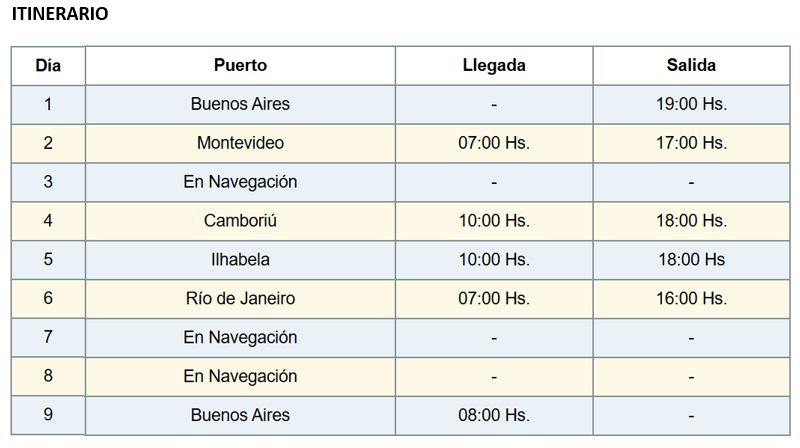This screenshot has height=448, width=800.
Task: Click the 16:00 Hs. departure cell
Action: tap(691, 299)
